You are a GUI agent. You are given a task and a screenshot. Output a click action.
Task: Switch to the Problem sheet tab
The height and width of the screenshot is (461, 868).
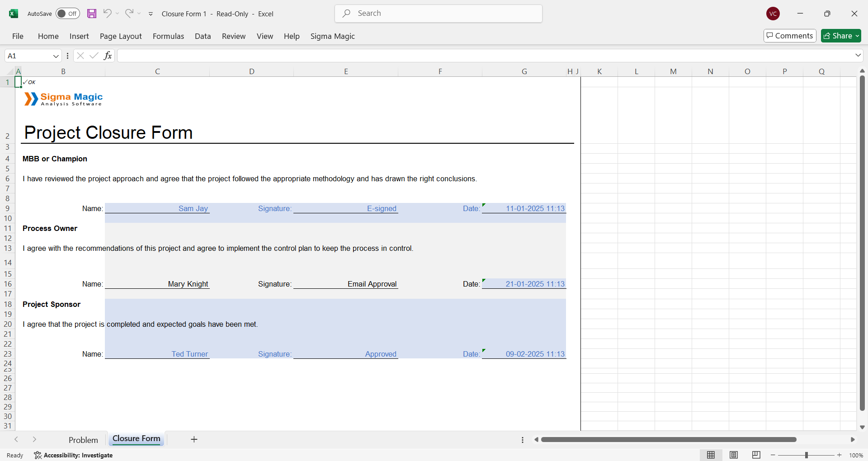pyautogui.click(x=83, y=440)
